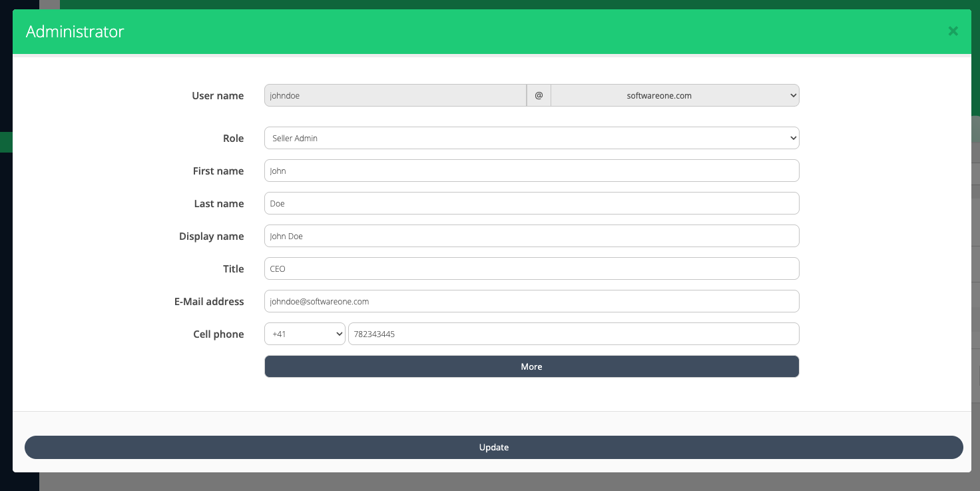Image resolution: width=980 pixels, height=491 pixels.
Task: Click the E-Mail address label
Action: 208,301
